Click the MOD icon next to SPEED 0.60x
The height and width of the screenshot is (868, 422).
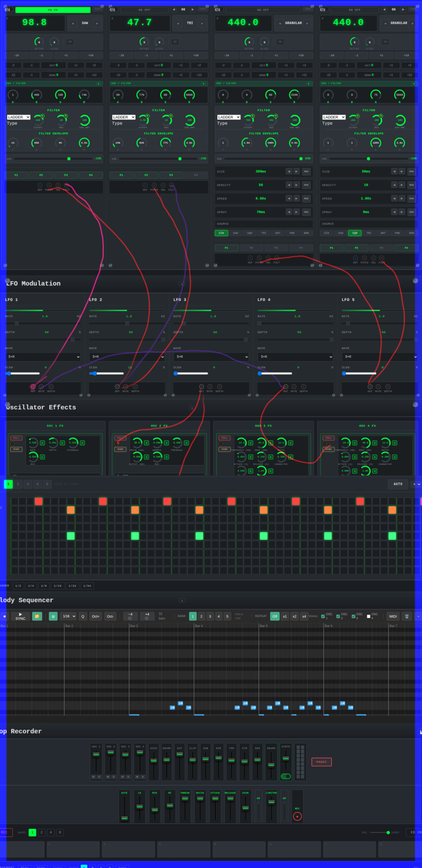tap(306, 199)
